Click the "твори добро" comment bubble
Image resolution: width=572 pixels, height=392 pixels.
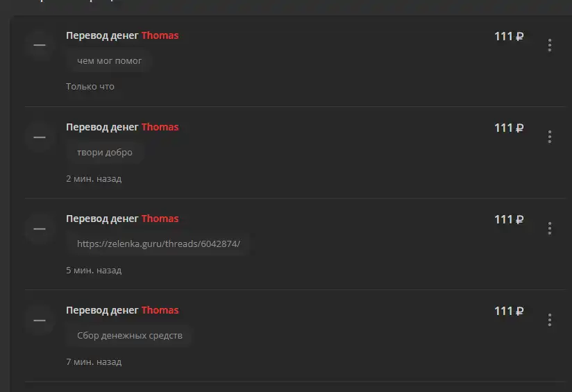(x=105, y=153)
